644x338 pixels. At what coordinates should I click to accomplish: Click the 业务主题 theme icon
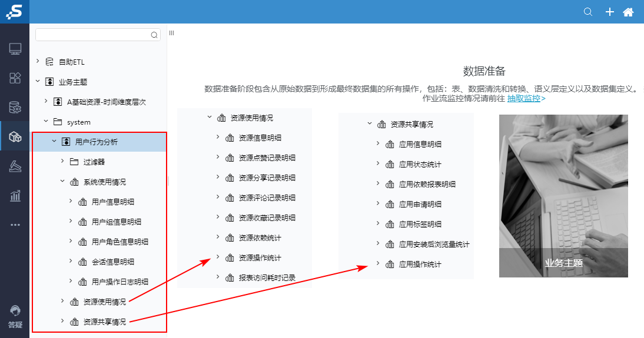click(x=49, y=82)
